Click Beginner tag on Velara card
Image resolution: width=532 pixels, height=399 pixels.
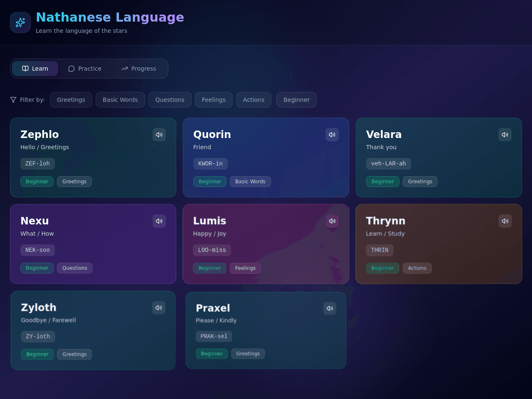(x=383, y=182)
